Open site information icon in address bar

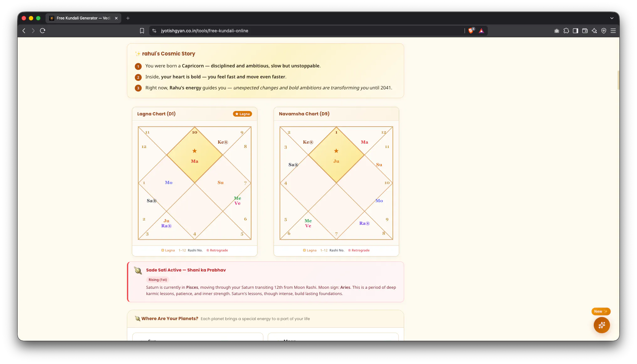point(154,31)
